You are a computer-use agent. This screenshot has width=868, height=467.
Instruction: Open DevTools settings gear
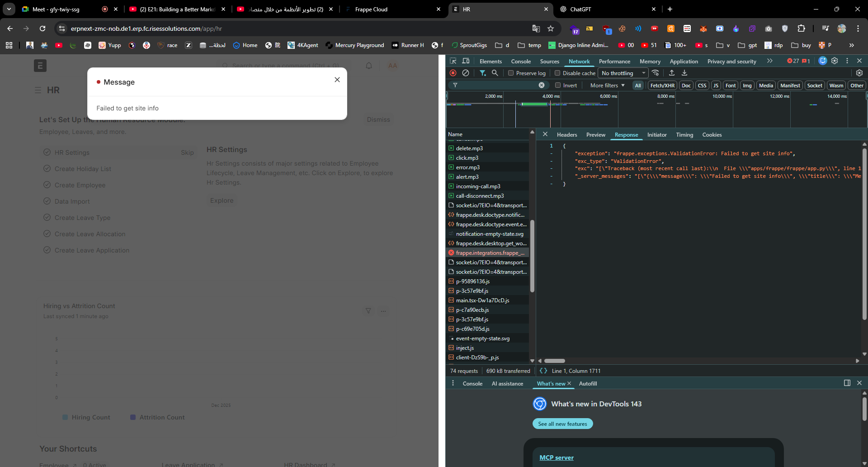(835, 61)
